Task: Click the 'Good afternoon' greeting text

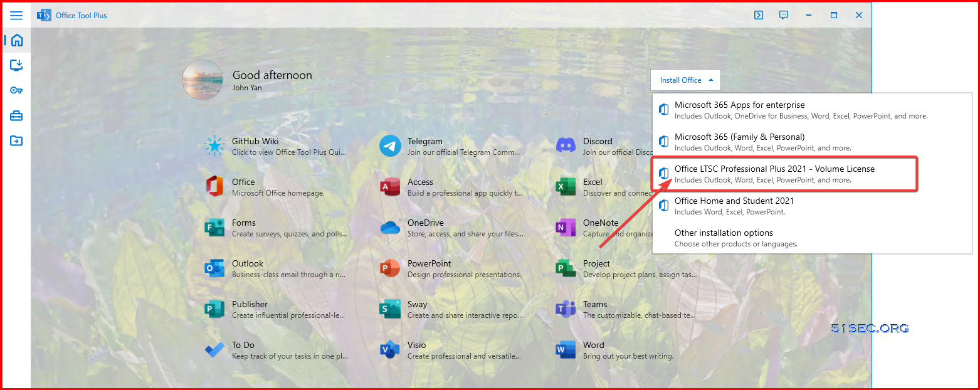Action: 272,75
